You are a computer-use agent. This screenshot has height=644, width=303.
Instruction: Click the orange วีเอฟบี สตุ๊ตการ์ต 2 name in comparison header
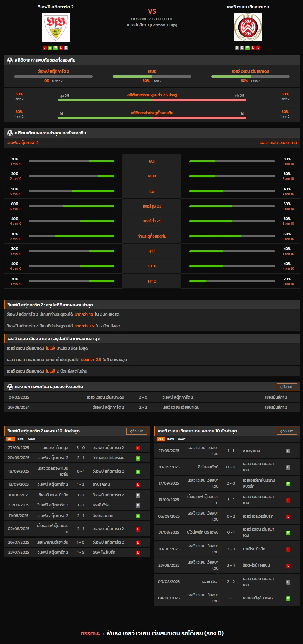point(23,143)
